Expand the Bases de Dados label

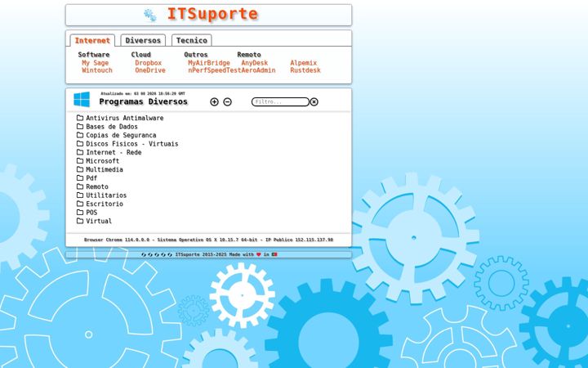(112, 127)
